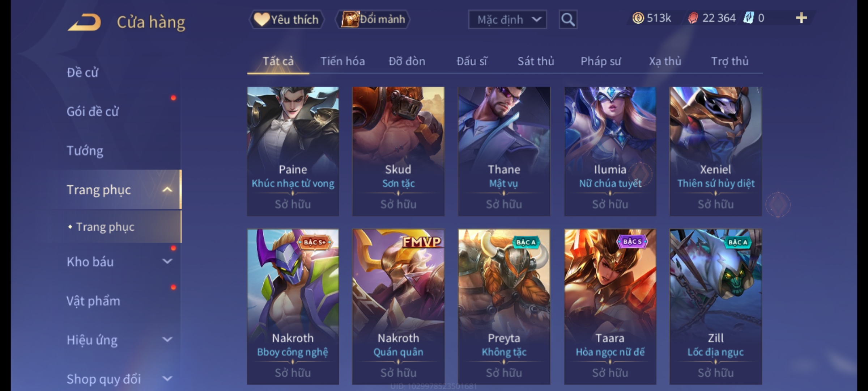Viewport: 868px width, 391px height.
Task: Expand the Hiệu ứng sidebar section
Action: 167,340
